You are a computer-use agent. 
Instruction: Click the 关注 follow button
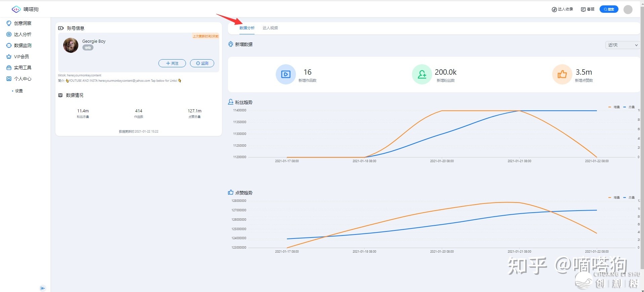point(172,63)
